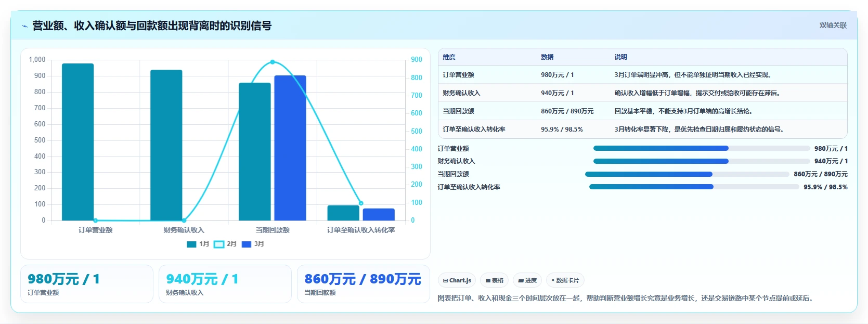Click the 95.9% / 98.5% value beside progress bar
868x324 pixels.
[x=825, y=187]
